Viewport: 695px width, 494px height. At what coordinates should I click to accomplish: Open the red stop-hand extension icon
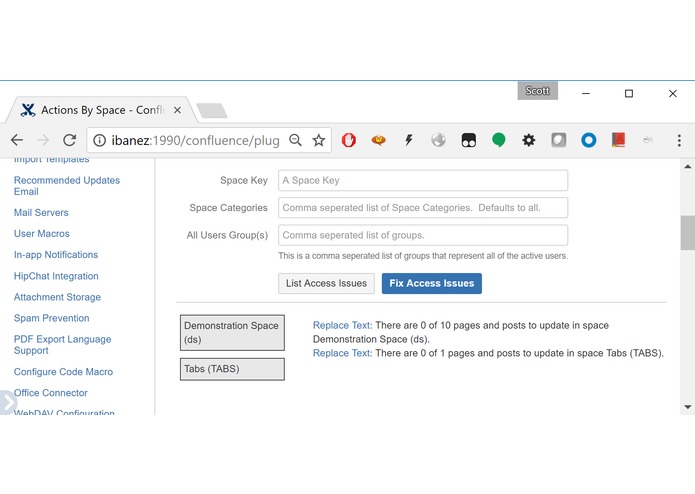pyautogui.click(x=349, y=140)
